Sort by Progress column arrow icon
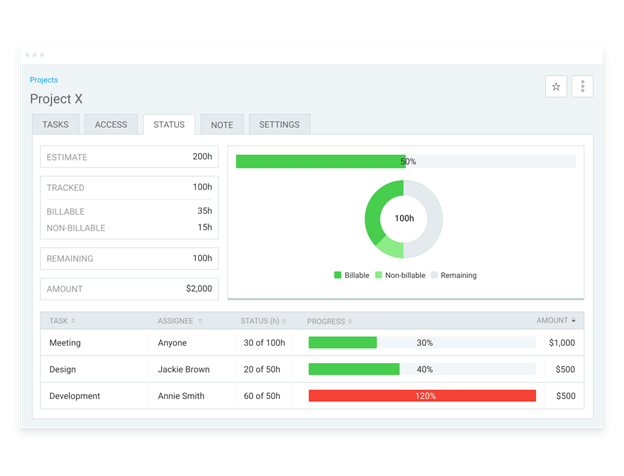 click(x=350, y=321)
